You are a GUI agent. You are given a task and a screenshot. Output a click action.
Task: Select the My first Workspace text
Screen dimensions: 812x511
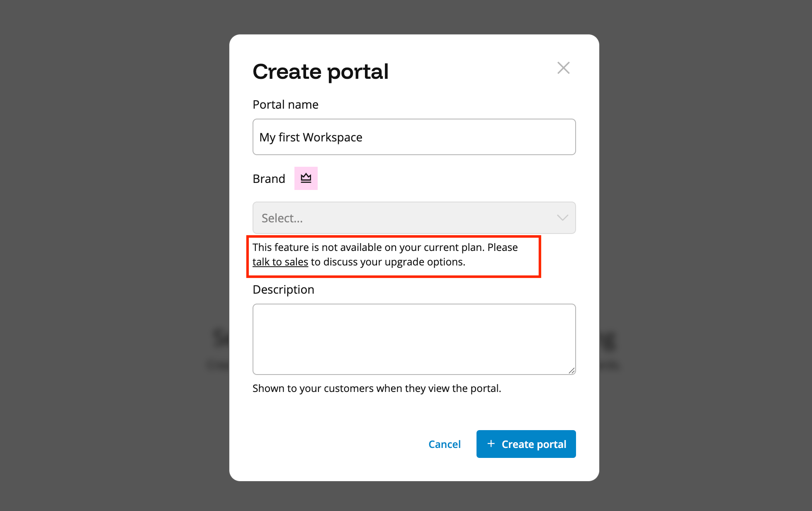310,137
